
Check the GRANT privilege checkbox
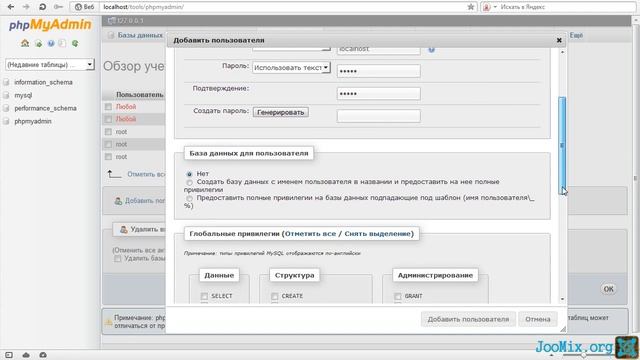[398, 296]
